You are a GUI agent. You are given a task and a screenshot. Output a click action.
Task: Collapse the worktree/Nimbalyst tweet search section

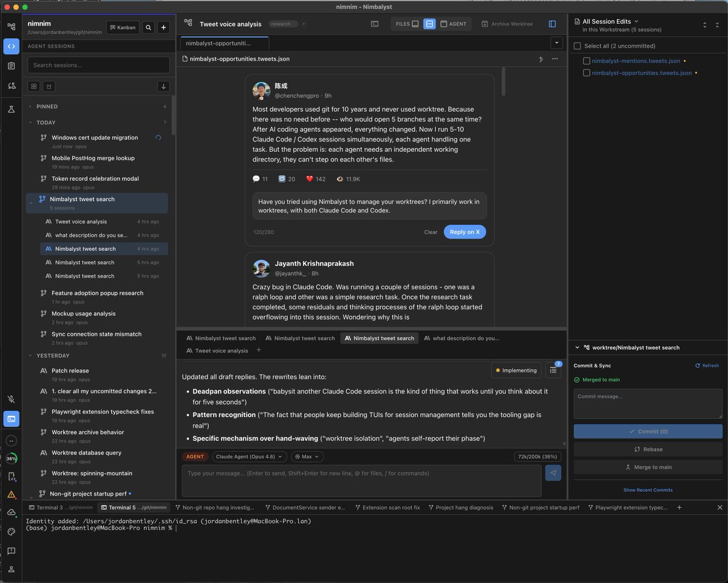pyautogui.click(x=577, y=347)
